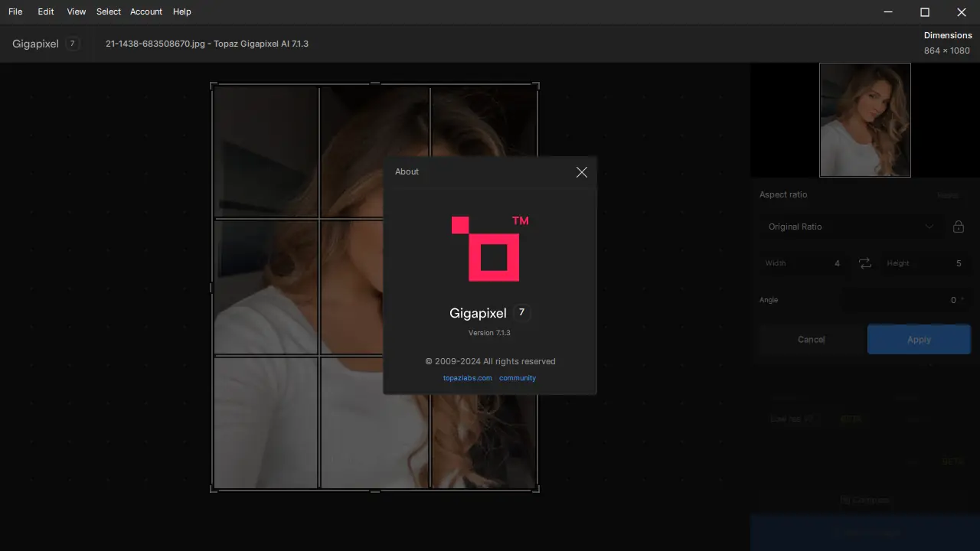Cancel the crop operation

[811, 339]
